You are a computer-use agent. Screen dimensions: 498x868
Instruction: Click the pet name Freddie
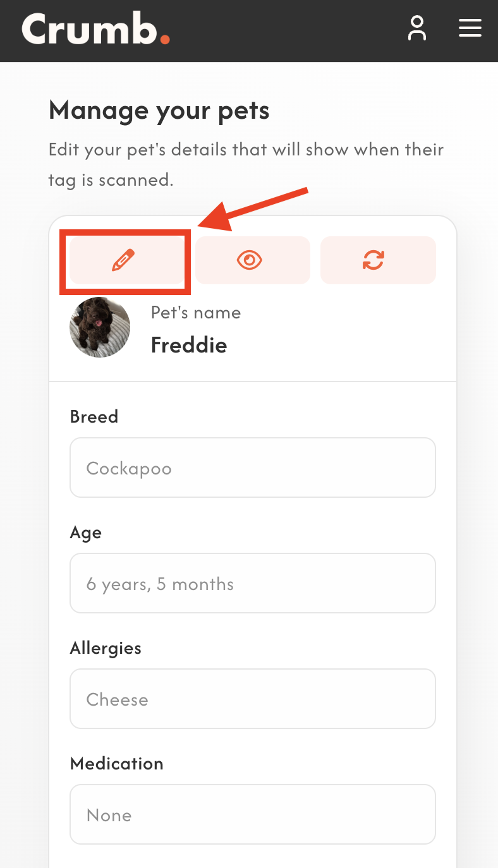tap(188, 345)
